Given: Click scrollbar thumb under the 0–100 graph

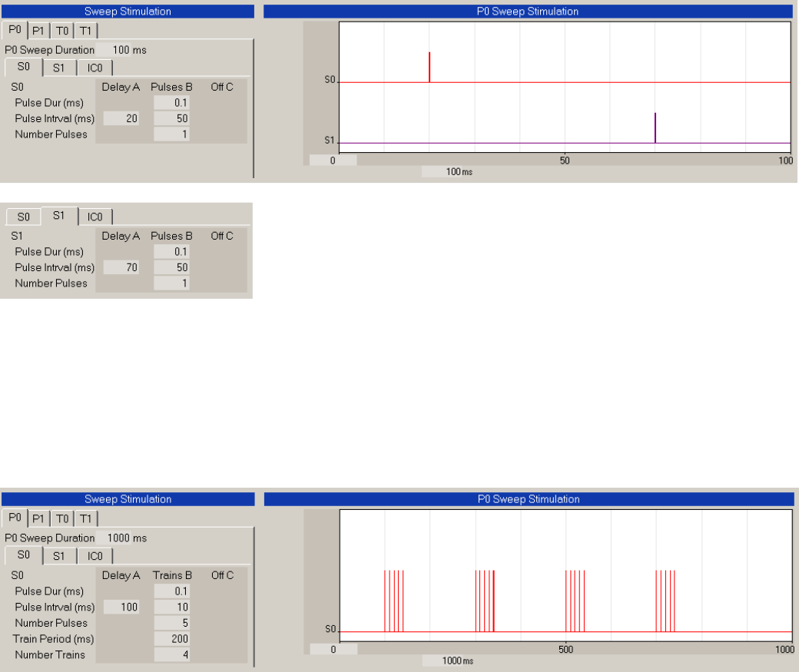Looking at the screenshot, I should 333,160.
